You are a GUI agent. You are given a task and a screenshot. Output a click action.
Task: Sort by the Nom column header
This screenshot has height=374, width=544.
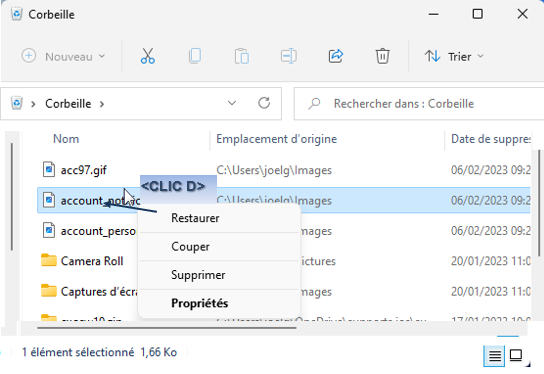pos(66,139)
